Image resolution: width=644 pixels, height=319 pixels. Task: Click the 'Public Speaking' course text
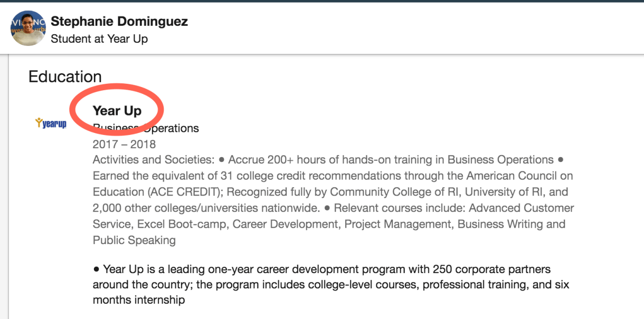pyautogui.click(x=134, y=240)
